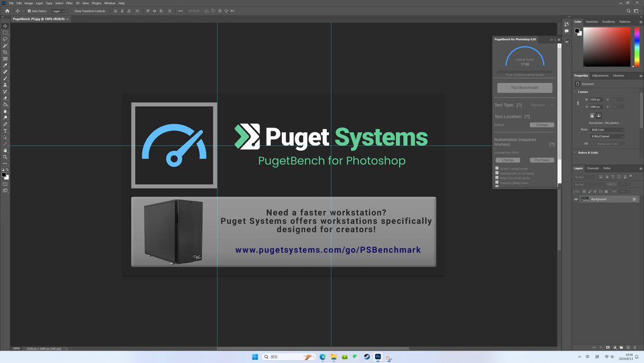Enable 'Automatically run on startup' checkbox

tap(497, 173)
